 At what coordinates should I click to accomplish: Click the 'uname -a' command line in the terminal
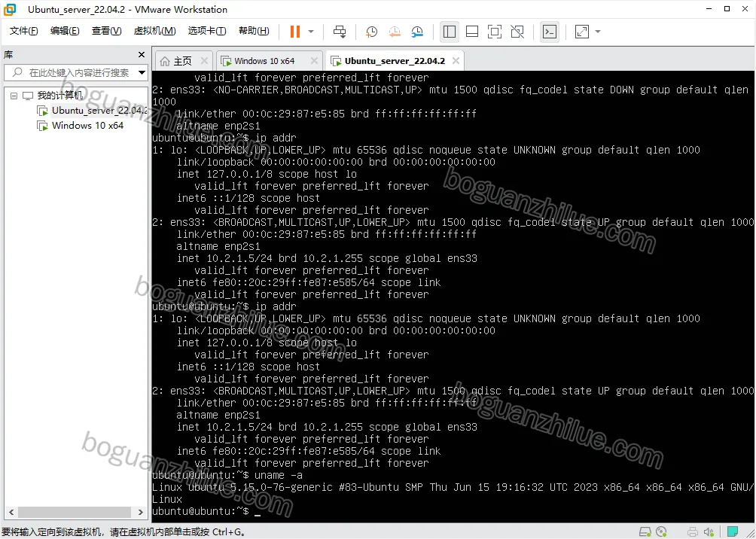coord(227,475)
